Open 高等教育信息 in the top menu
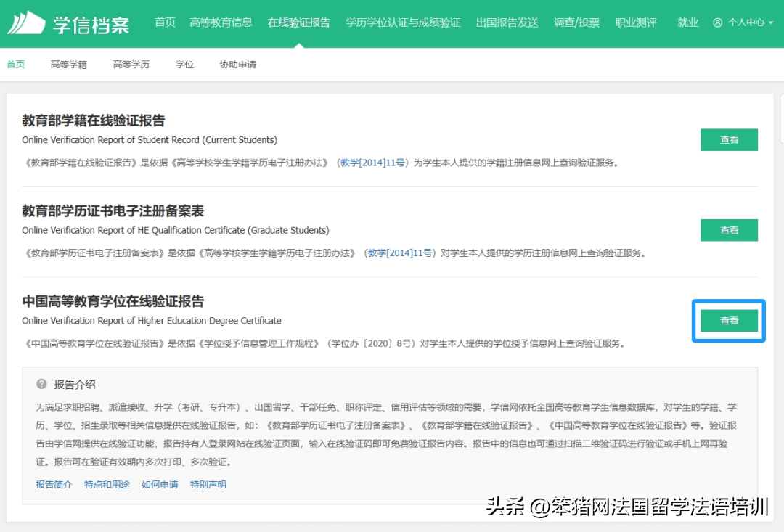Screen dimensions: 784x532 221,22
